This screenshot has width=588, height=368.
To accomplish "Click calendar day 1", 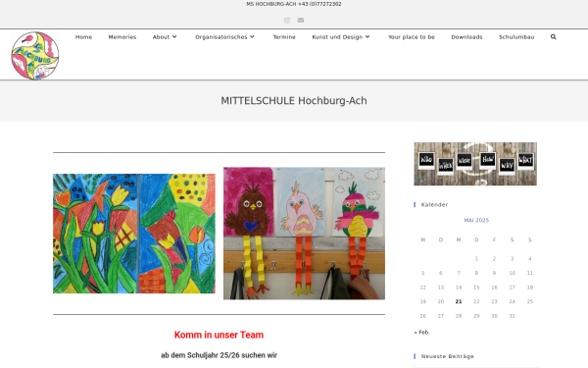I will point(476,259).
